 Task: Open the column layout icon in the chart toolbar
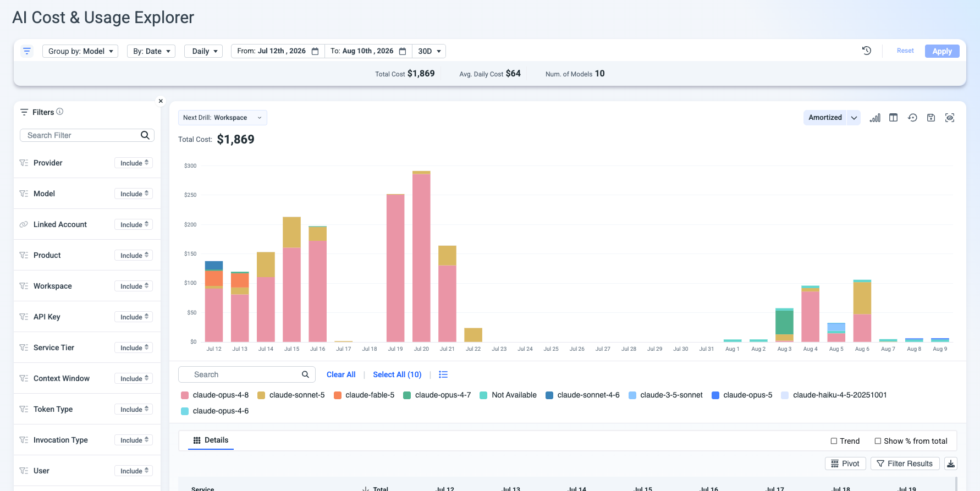894,118
